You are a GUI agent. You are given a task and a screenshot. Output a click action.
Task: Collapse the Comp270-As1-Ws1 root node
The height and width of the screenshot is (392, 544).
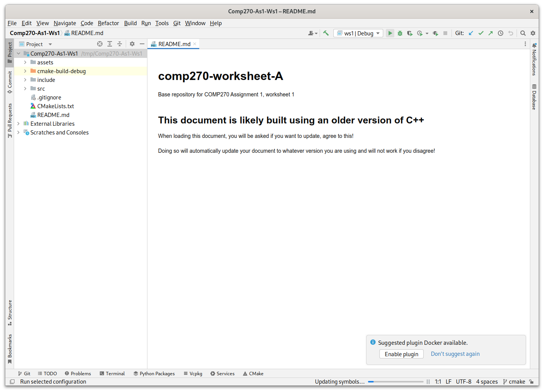(18, 53)
